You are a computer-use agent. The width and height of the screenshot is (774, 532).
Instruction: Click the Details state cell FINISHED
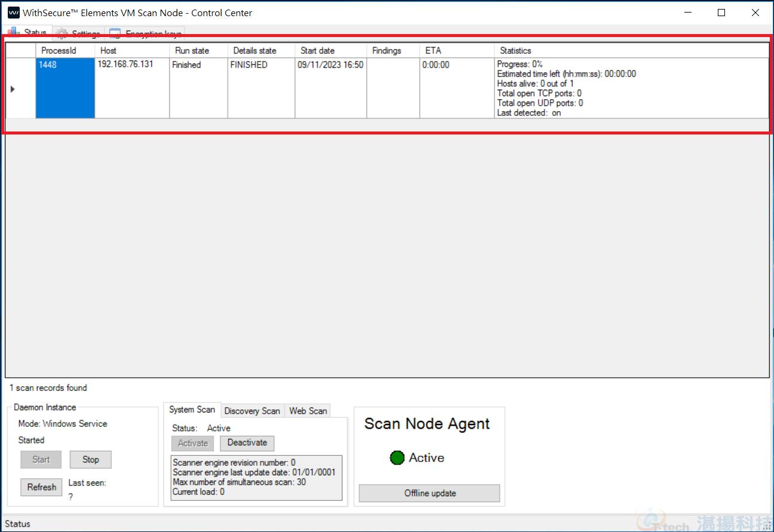tap(261, 88)
